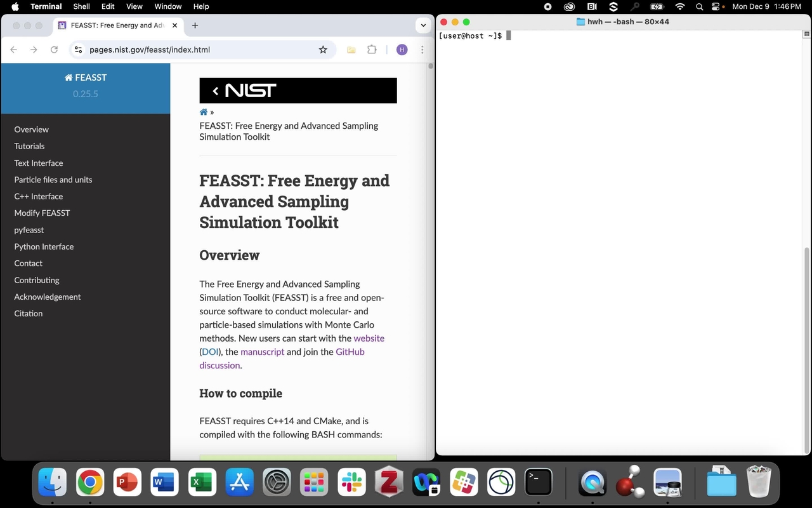
Task: Open Tutorials in the sidebar
Action: (x=30, y=146)
